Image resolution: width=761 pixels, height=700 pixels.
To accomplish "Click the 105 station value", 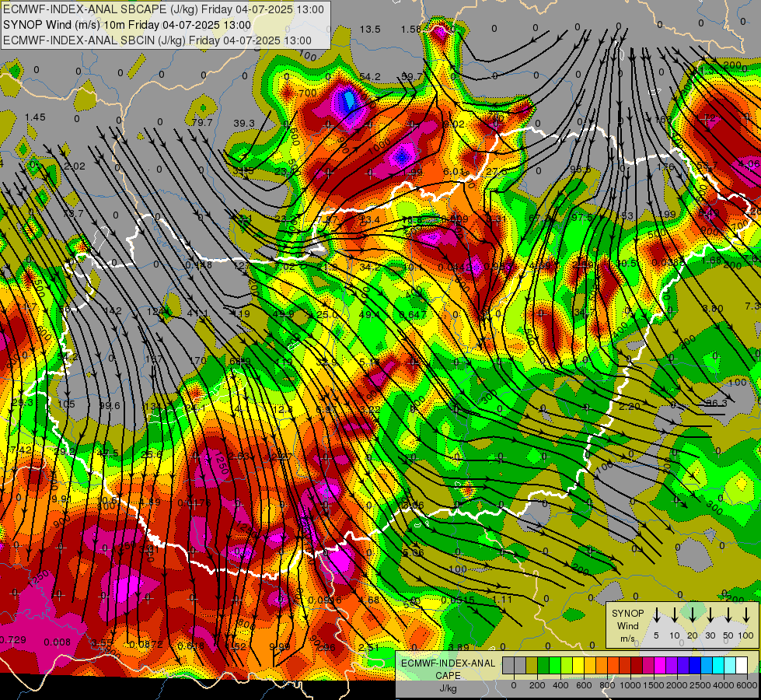I will pos(66,404).
